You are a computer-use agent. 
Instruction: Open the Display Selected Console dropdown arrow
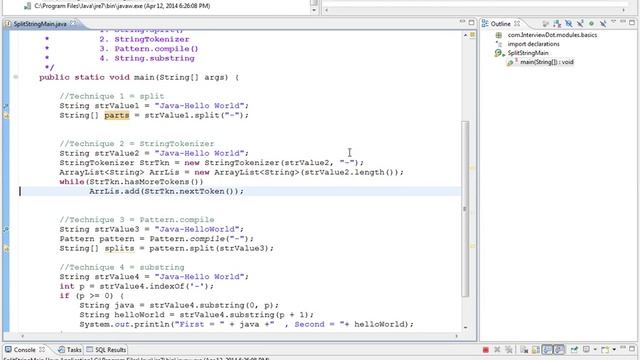pos(595,349)
